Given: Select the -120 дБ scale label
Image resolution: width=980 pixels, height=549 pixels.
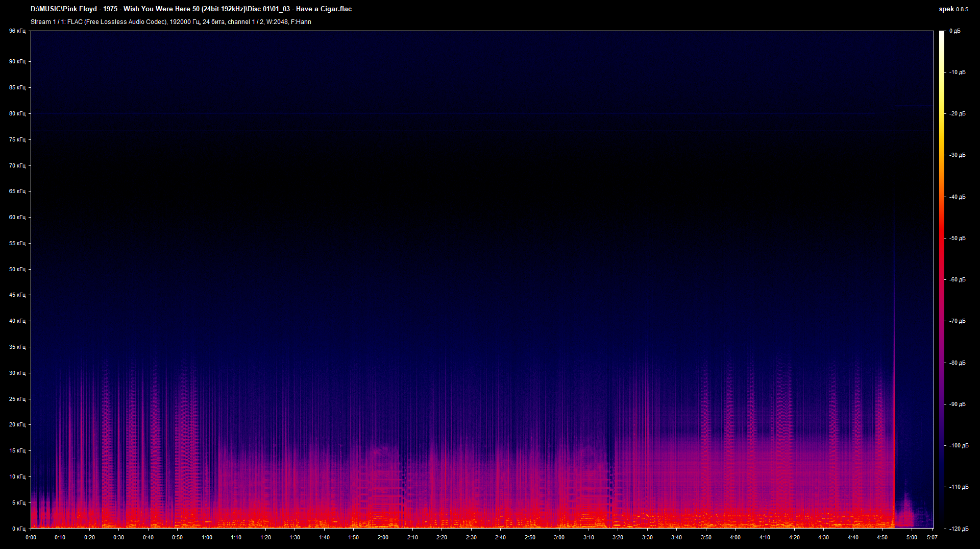Looking at the screenshot, I should [x=958, y=529].
